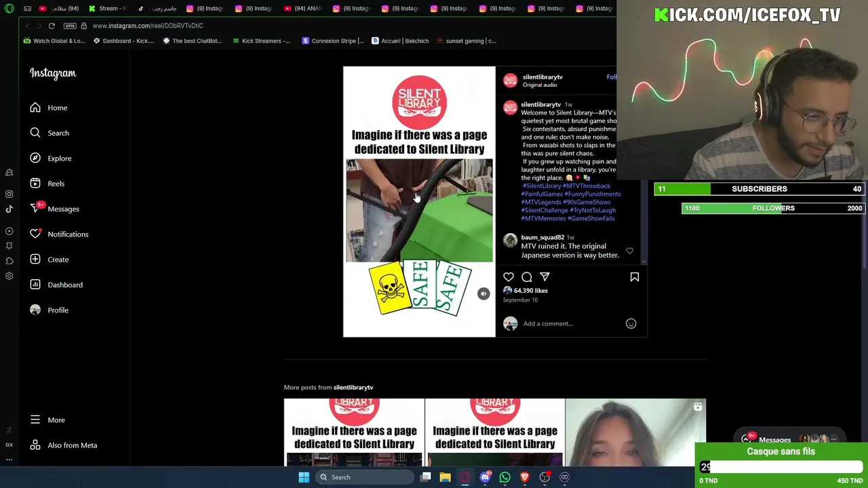Open TikTok panel in Opera sidebar
The height and width of the screenshot is (488, 868).
[9, 209]
